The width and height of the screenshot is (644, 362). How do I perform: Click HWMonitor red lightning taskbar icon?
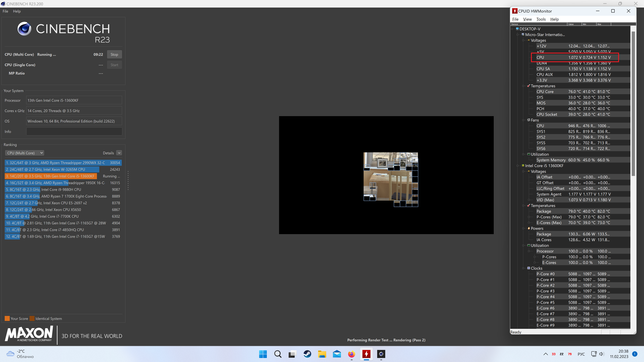366,354
